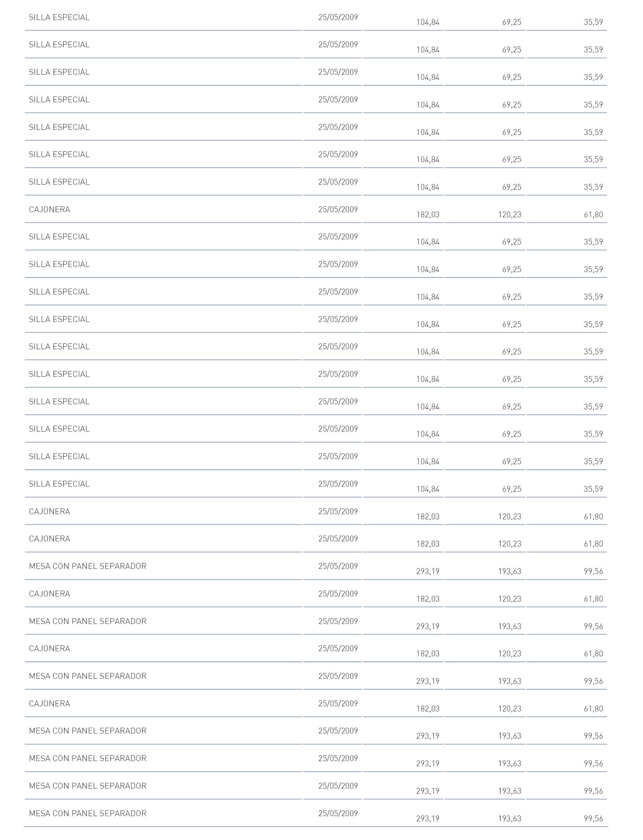Select the first CAJONERA entry in the table
Screen dimensions: 643x840
(x=50, y=209)
